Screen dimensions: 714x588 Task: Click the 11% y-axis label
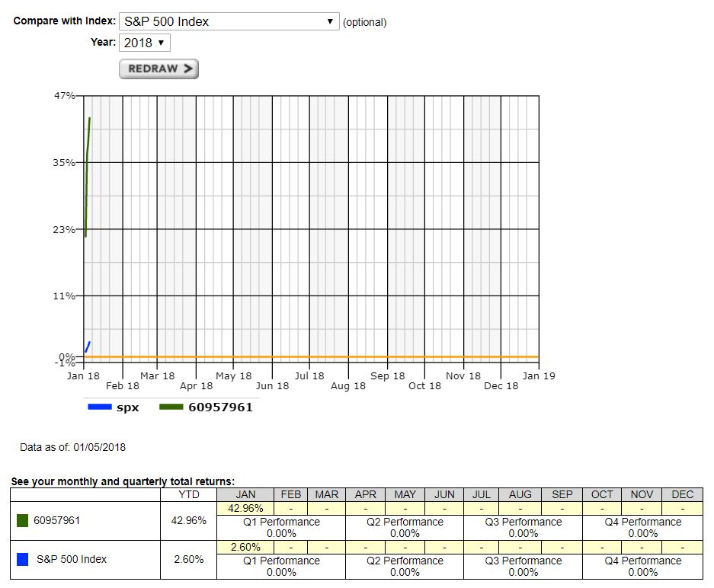(x=64, y=296)
